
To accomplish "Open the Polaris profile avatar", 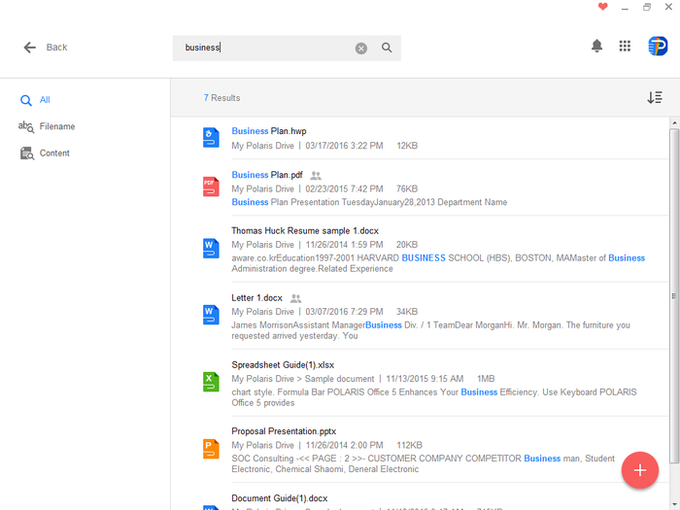I will pyautogui.click(x=657, y=46).
